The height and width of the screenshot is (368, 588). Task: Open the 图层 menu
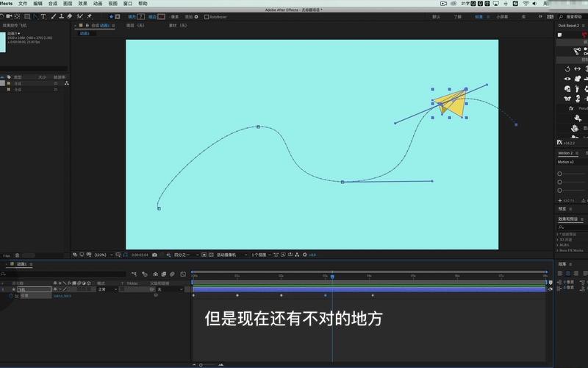coord(68,4)
